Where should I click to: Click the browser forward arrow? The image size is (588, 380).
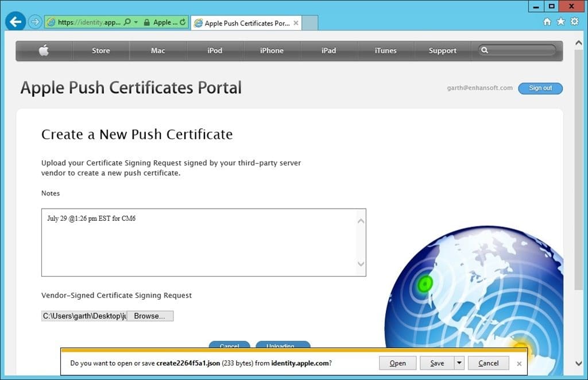point(35,22)
